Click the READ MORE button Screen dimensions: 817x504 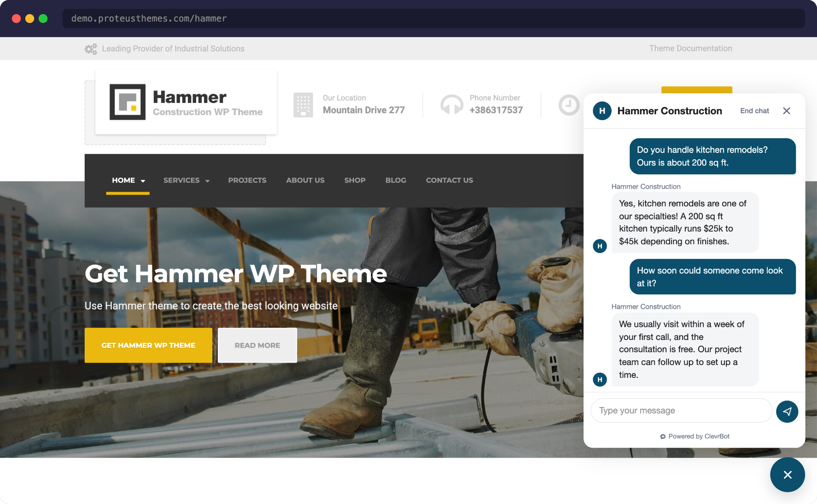coord(257,345)
